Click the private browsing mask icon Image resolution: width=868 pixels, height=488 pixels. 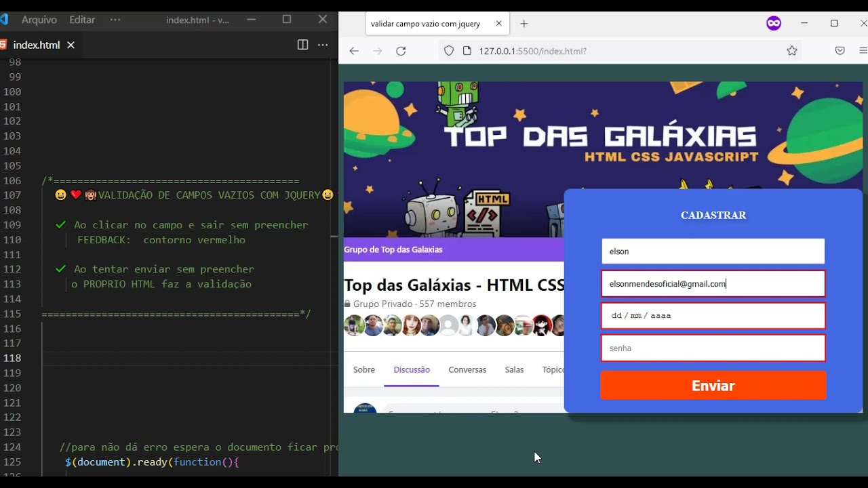774,24
